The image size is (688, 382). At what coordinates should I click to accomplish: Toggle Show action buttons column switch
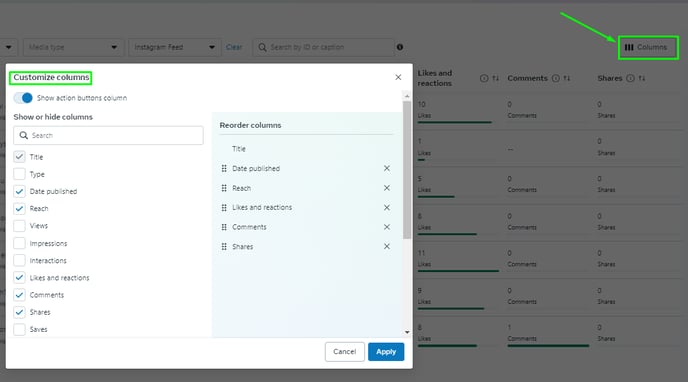click(23, 98)
